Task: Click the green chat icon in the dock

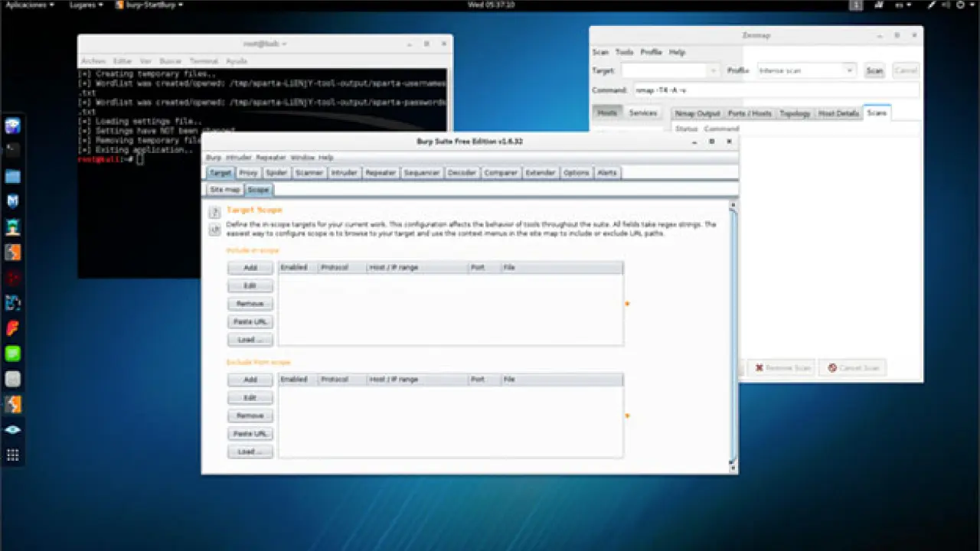Action: click(x=13, y=354)
